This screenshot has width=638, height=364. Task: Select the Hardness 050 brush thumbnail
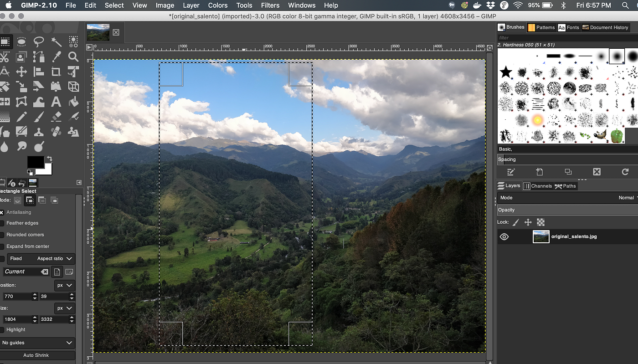click(x=617, y=56)
